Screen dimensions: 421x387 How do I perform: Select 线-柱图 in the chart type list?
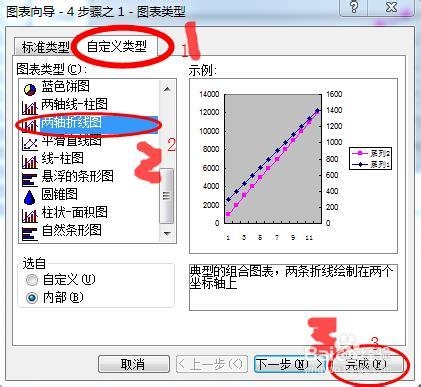[62, 158]
